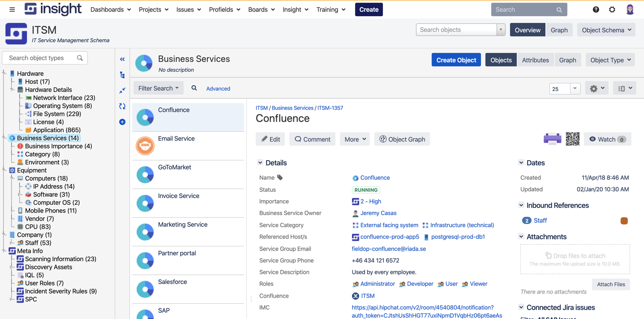Open Jeremy Casas owner link
This screenshot has height=319, width=644.
378,213
